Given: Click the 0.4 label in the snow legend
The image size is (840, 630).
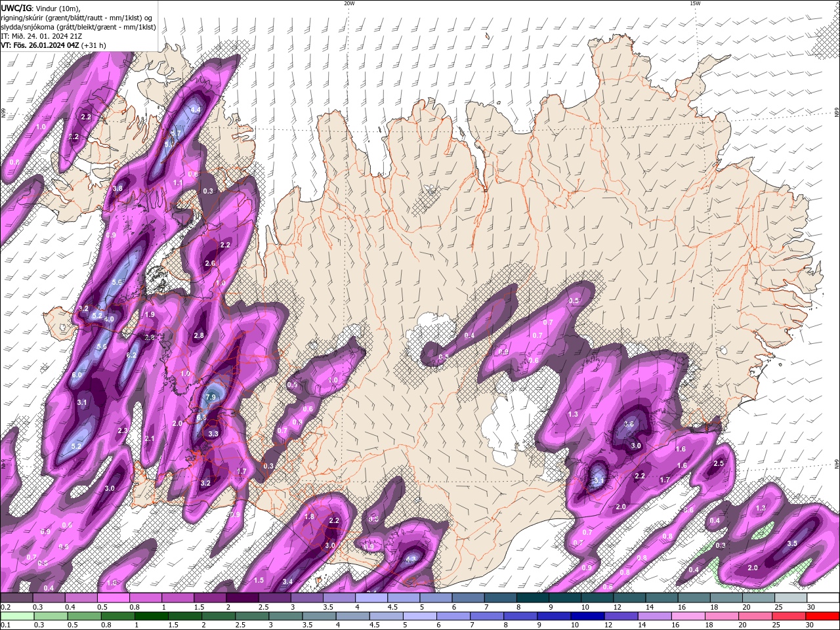Looking at the screenshot, I should (70, 608).
